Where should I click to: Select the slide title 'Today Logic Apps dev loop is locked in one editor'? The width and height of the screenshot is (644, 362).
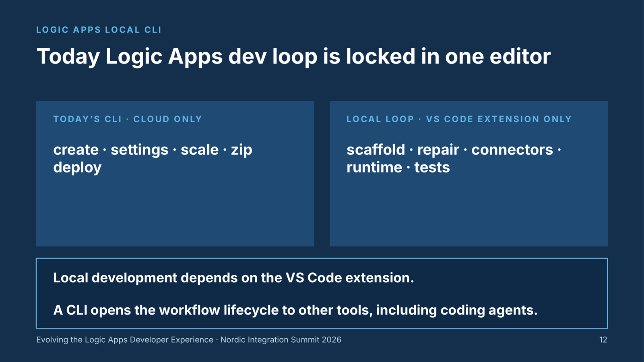pyautogui.click(x=293, y=57)
